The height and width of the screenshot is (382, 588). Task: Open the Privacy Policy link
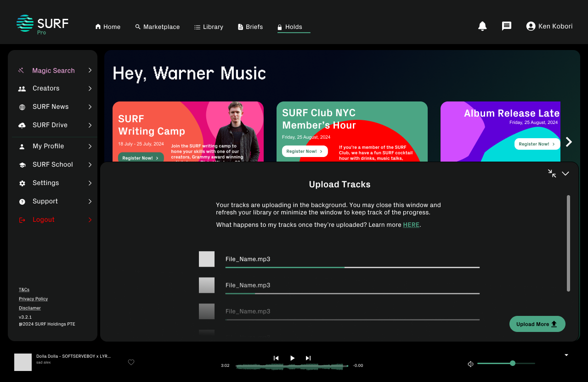[33, 299]
